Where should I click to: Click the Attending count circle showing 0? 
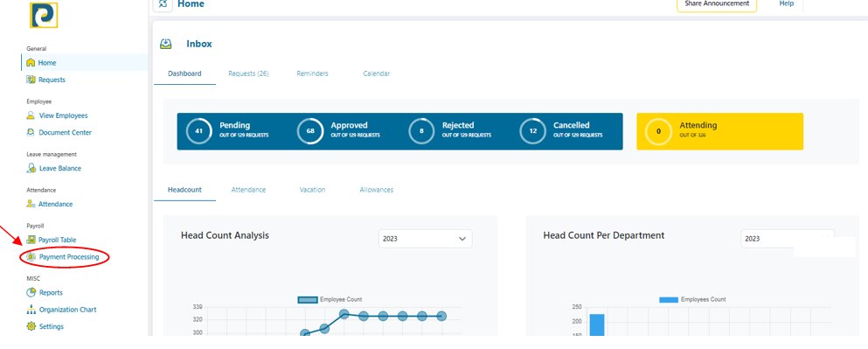pos(658,131)
